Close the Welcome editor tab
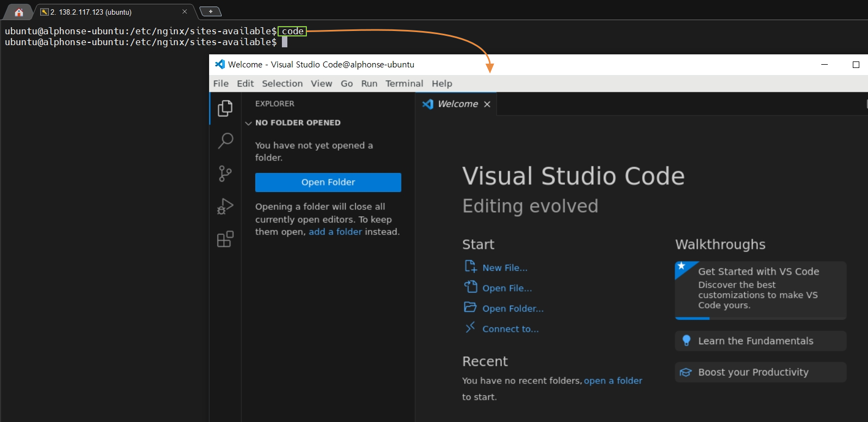This screenshot has width=868, height=422. coord(487,104)
